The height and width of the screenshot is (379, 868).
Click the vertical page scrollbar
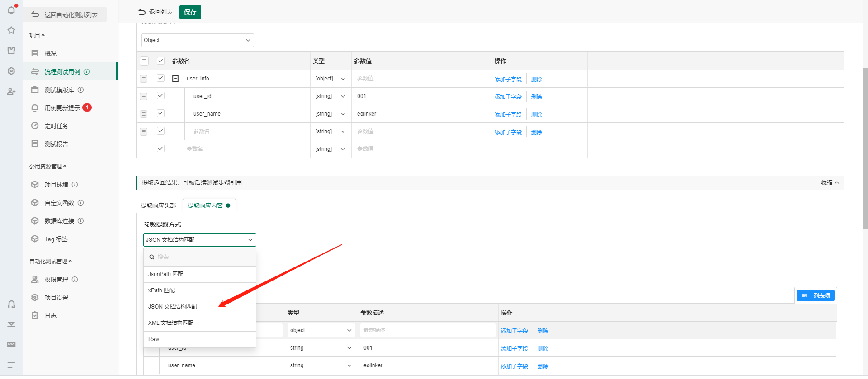coord(865,149)
